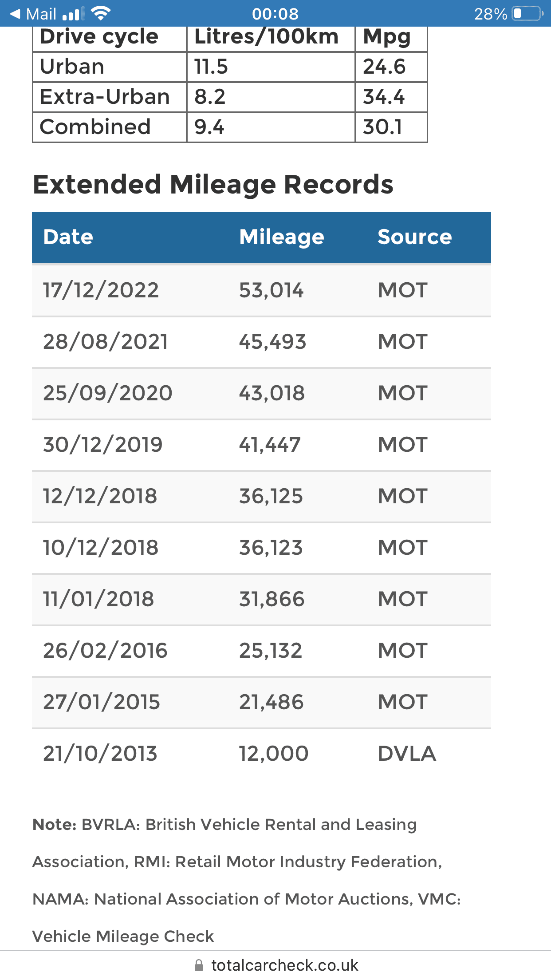Tap the Extended Mileage Records heading
Screen dimensions: 551x980
point(213,185)
